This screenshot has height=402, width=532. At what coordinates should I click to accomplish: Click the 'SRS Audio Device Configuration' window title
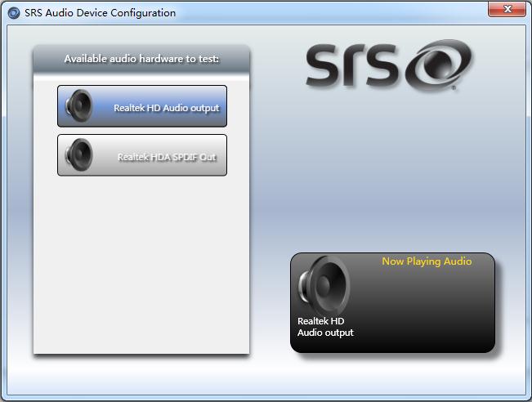pyautogui.click(x=100, y=13)
